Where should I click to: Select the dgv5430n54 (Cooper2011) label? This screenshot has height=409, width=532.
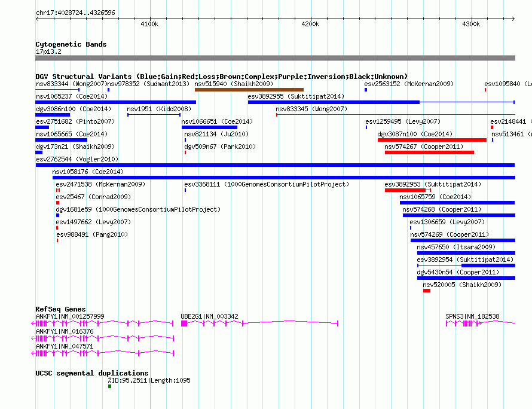pos(458,272)
